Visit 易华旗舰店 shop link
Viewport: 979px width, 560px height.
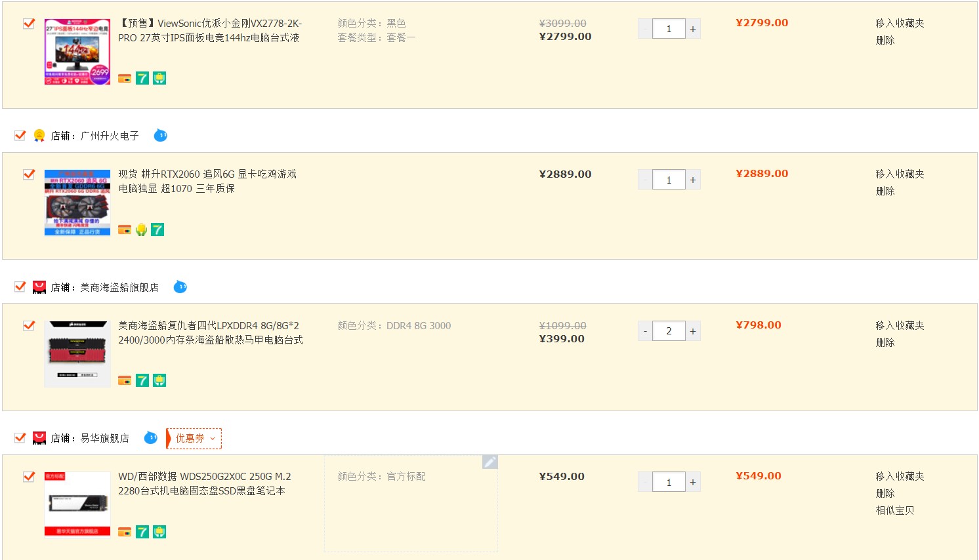click(x=105, y=438)
